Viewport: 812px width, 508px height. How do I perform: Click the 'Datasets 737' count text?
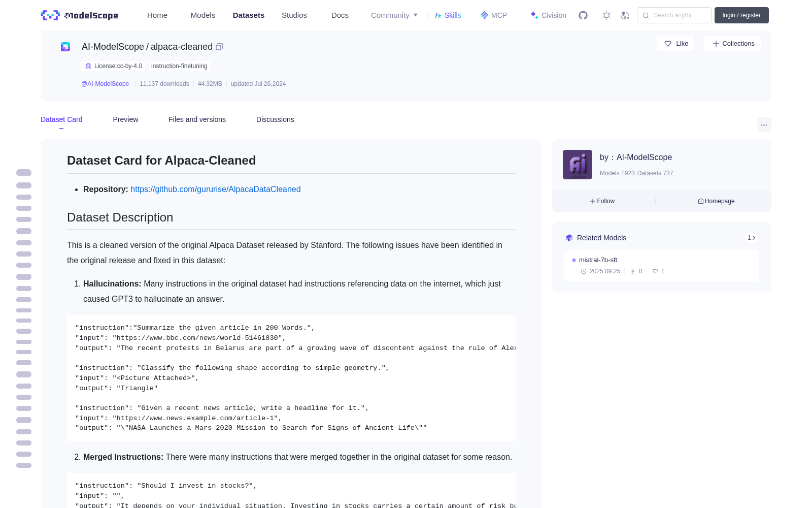click(x=655, y=173)
